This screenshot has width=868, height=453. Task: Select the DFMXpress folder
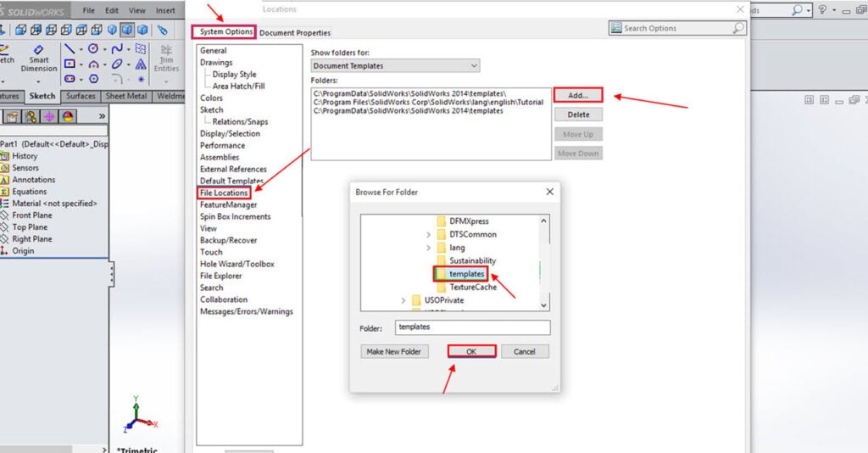tap(464, 221)
